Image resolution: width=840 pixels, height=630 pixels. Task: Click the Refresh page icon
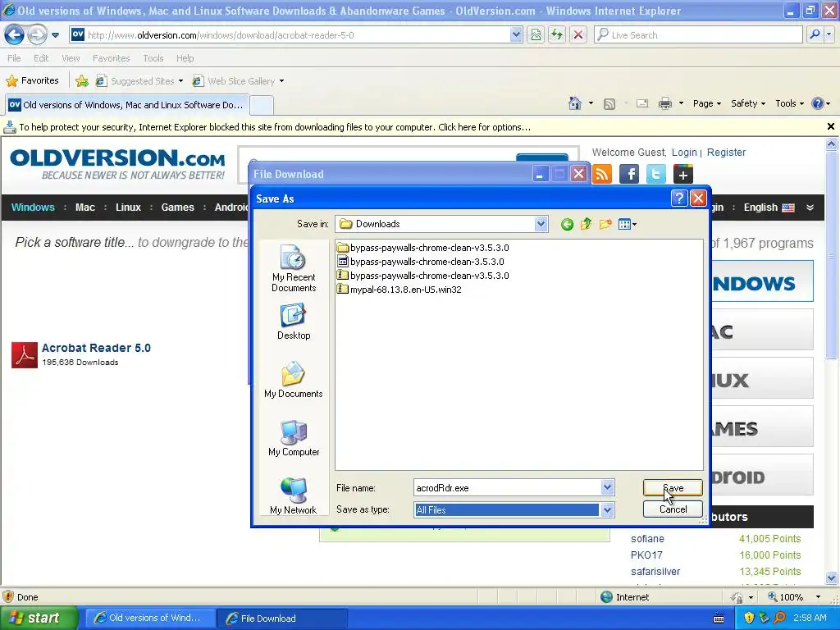point(557,34)
